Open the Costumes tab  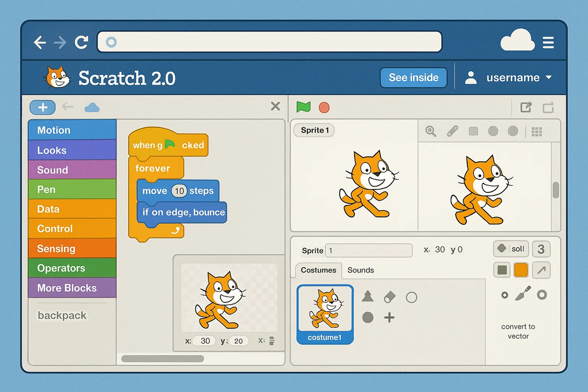point(318,270)
